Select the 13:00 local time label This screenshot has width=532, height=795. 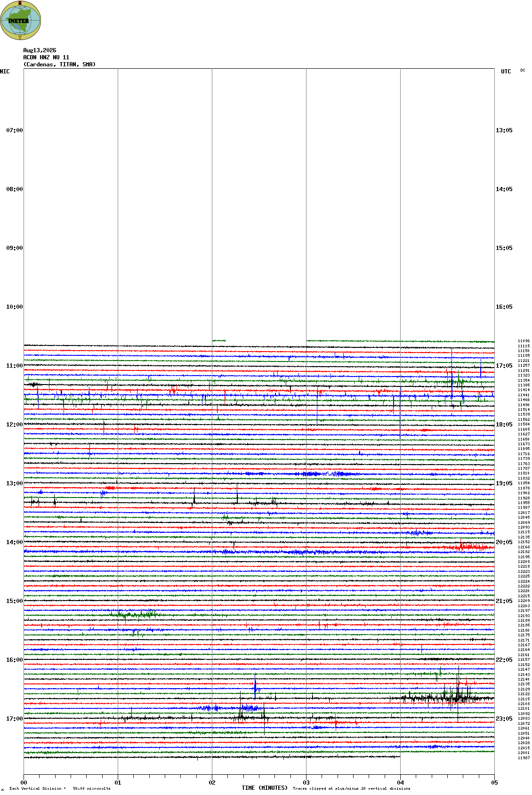[15, 483]
